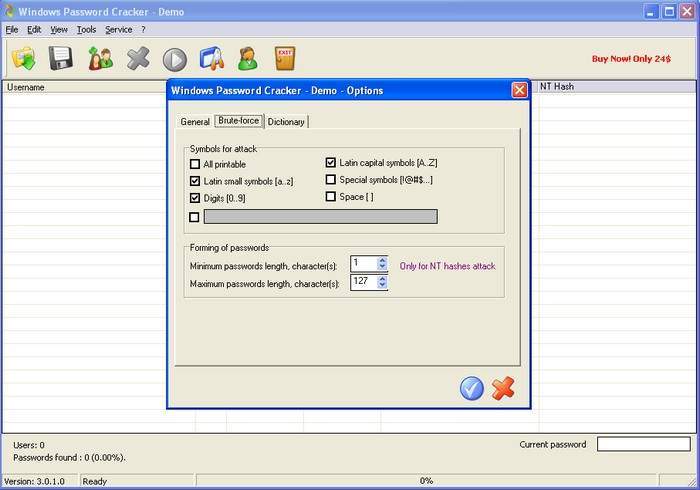Uncheck Latin capital symbols [A..Z]

pos(331,162)
